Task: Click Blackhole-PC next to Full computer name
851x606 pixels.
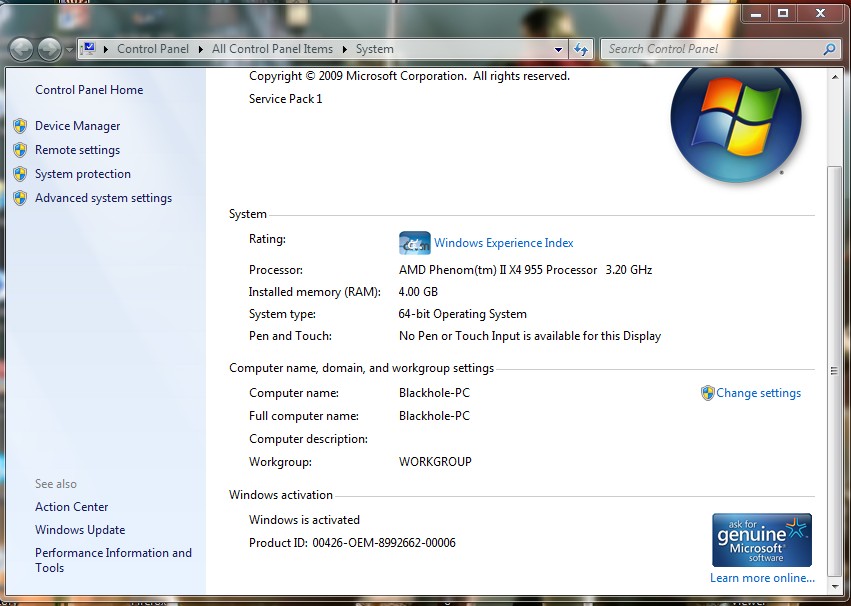Action: point(434,416)
